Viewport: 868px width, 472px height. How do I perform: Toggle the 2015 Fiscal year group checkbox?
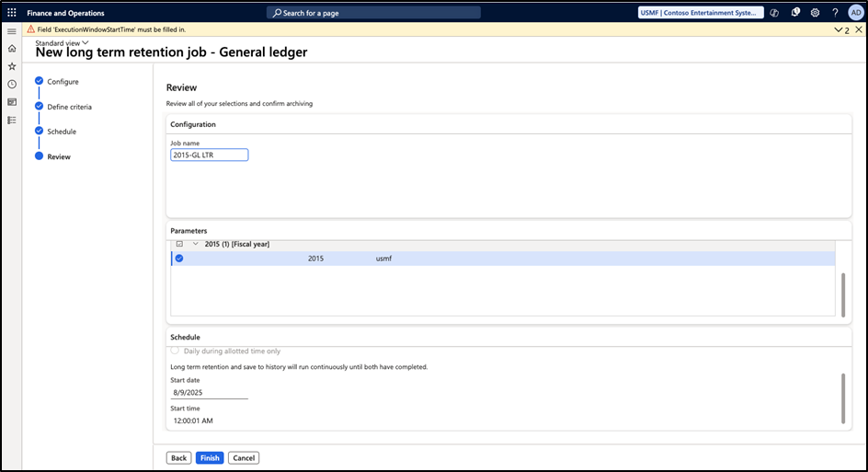[x=179, y=244]
